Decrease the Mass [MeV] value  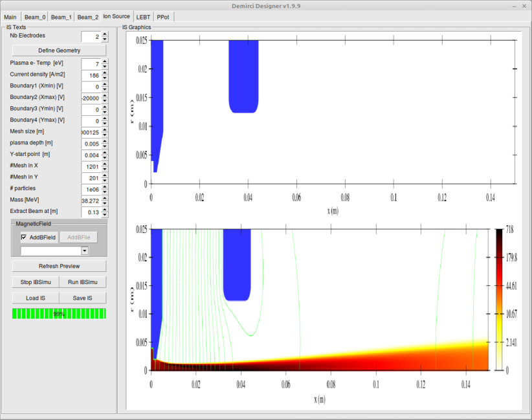(x=105, y=204)
